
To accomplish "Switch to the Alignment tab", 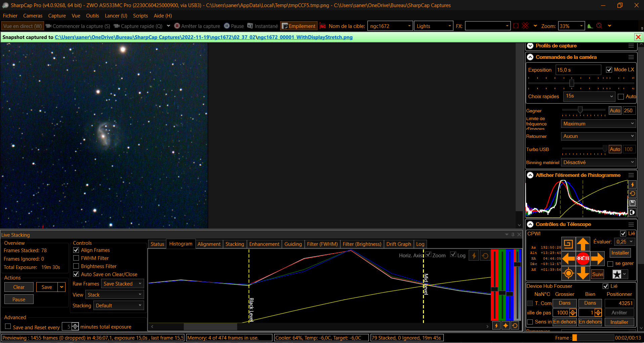I will 209,244.
